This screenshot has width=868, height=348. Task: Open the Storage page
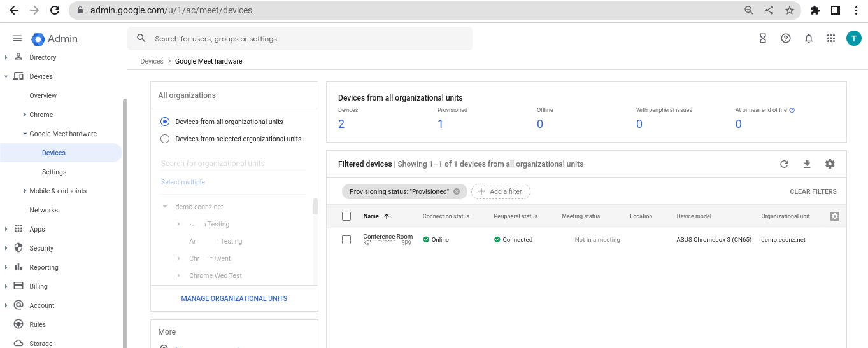click(x=41, y=344)
